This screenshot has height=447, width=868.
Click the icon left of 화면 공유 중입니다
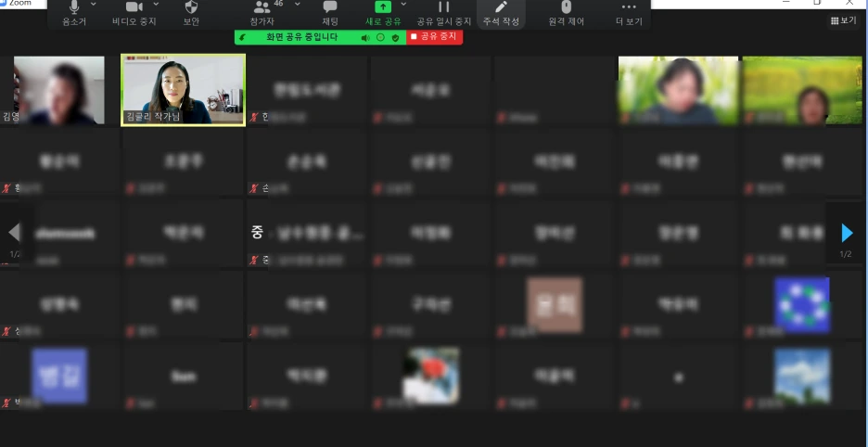[x=242, y=38]
